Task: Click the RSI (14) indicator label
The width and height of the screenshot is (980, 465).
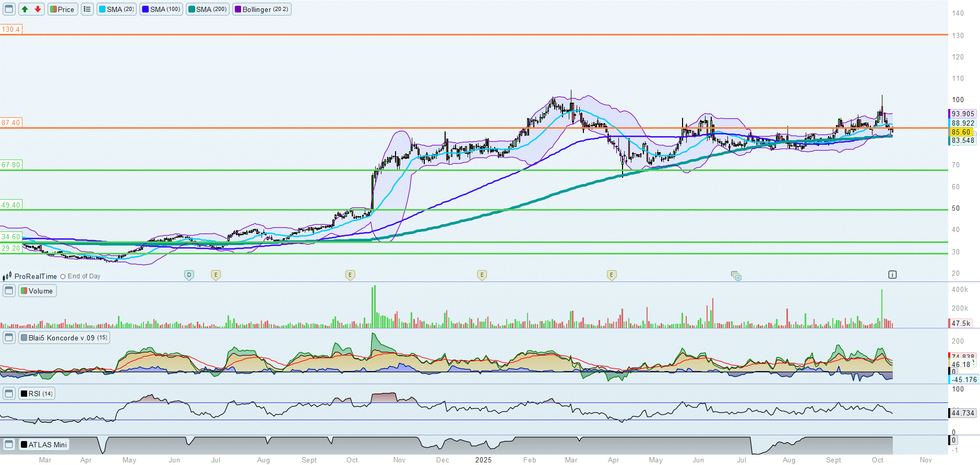Action: coord(37,394)
